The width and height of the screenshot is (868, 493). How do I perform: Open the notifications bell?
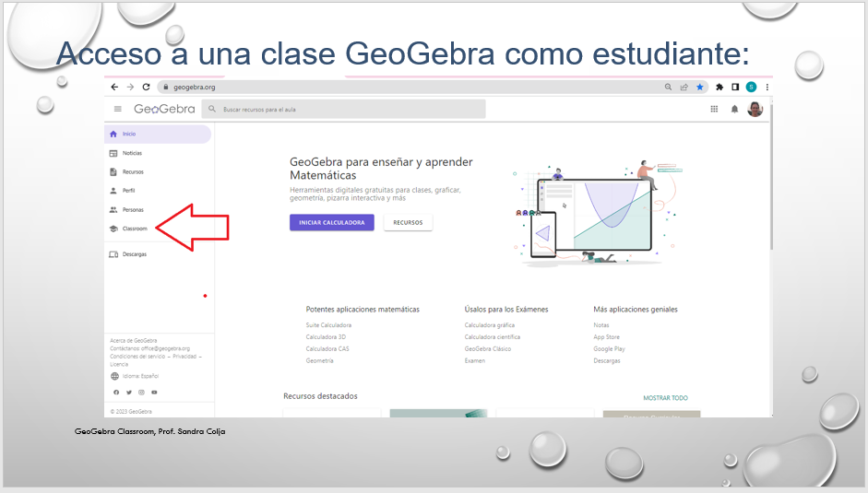pos(734,109)
